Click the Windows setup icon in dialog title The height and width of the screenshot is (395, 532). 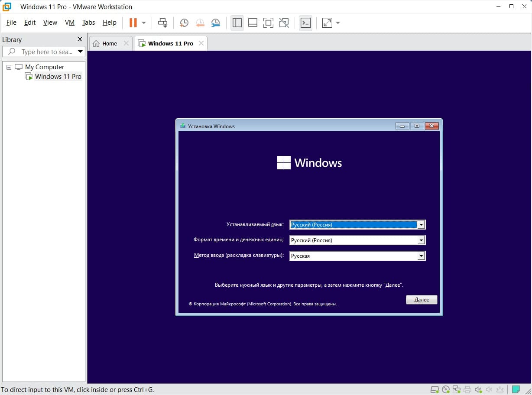point(183,126)
